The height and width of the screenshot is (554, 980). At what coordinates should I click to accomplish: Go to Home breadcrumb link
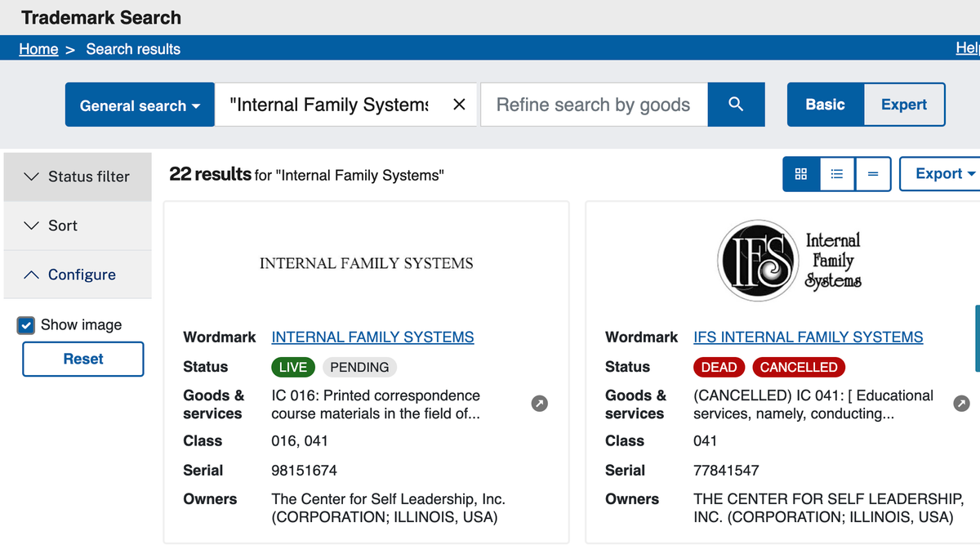point(38,49)
